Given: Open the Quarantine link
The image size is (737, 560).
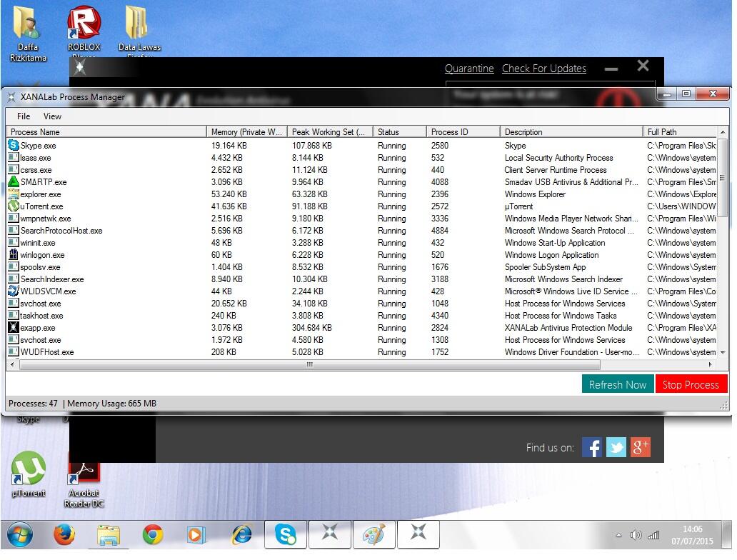Looking at the screenshot, I should pyautogui.click(x=469, y=69).
